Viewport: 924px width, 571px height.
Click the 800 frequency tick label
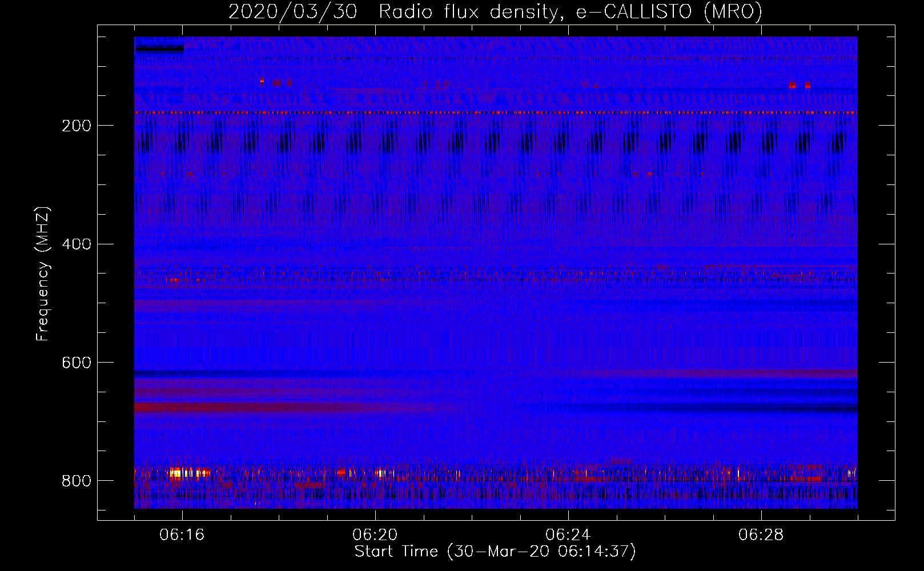77,481
